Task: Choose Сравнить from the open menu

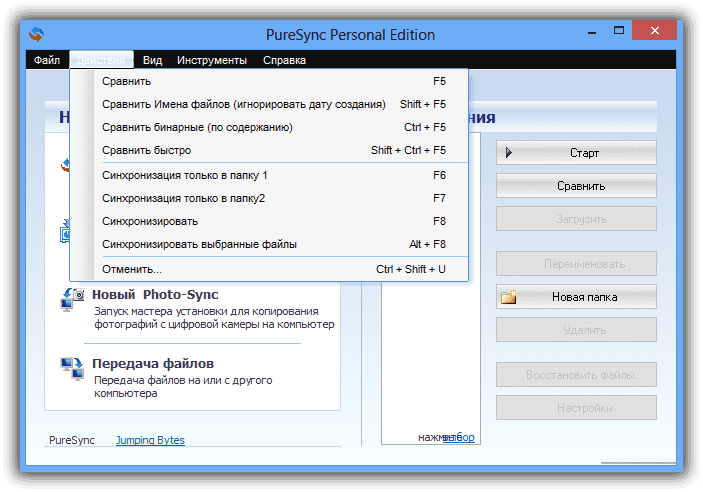Action: 127,81
